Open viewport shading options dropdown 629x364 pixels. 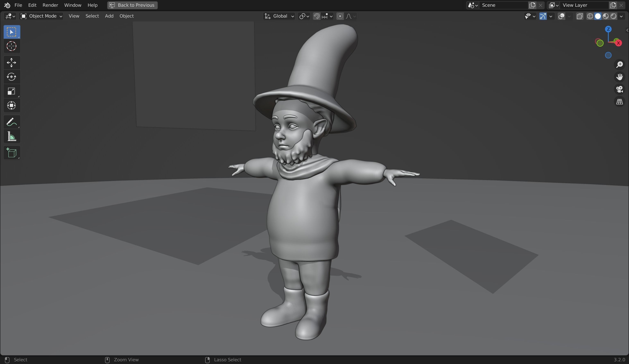[621, 16]
